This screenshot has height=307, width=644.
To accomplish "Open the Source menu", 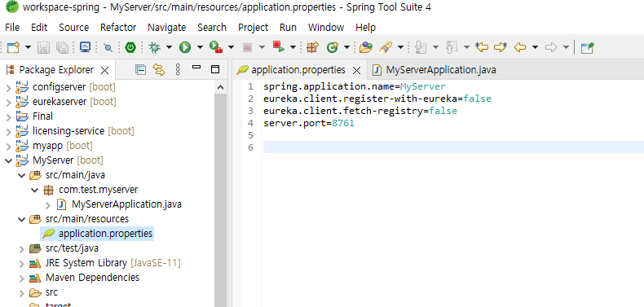I will (x=74, y=28).
